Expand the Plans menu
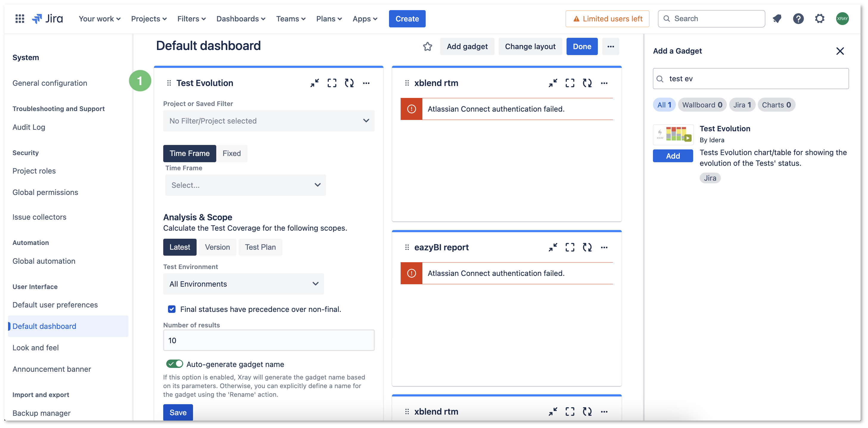The image size is (868, 428). click(329, 19)
